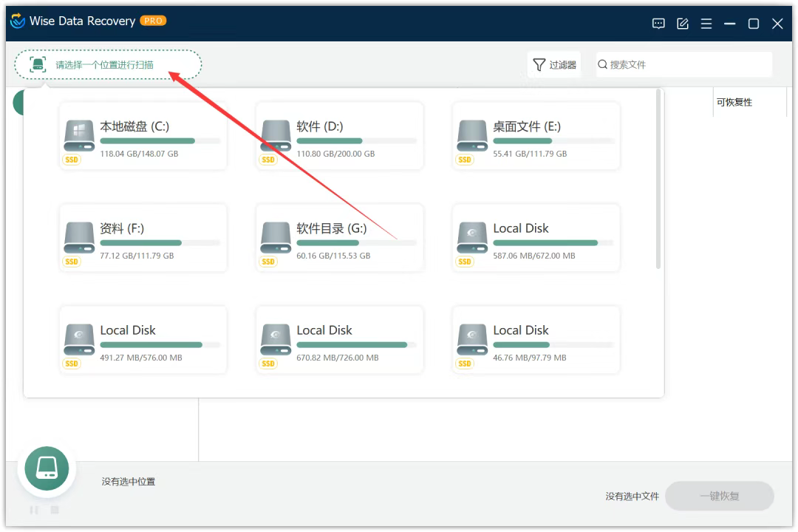Image resolution: width=798 pixels, height=532 pixels.
Task: Click the green device icon at bottom left
Action: click(47, 468)
